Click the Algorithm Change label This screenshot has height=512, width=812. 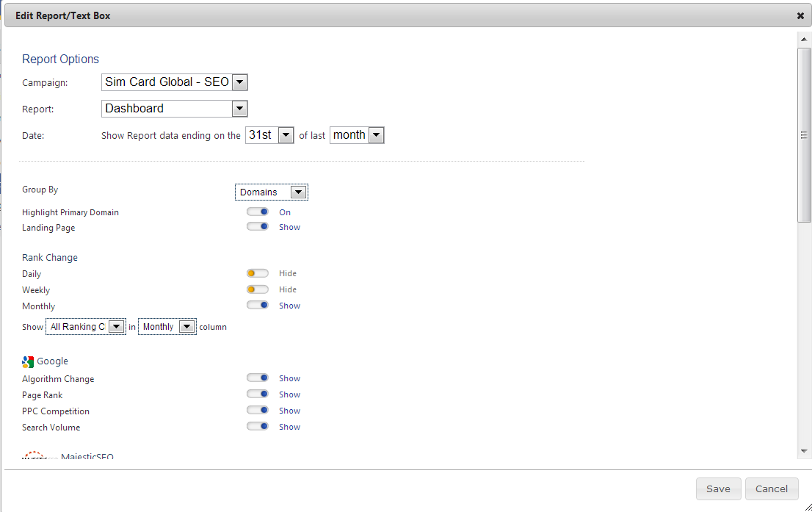[58, 379]
